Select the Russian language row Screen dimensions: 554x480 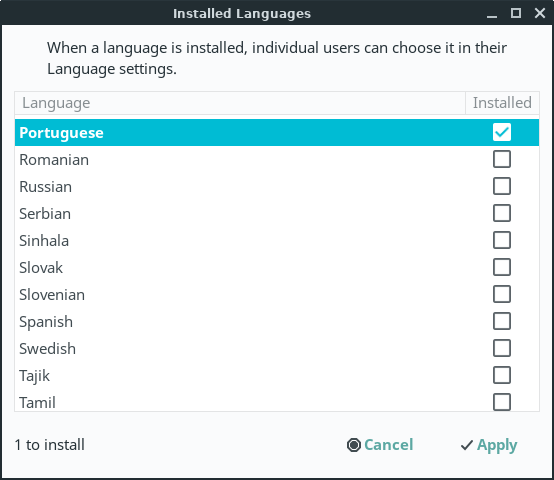click(277, 187)
